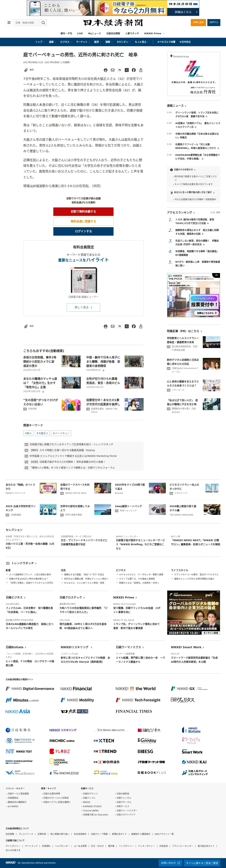Open the 日経クロステック section heading
This screenshot has height=868, width=226.
pyautogui.click(x=72, y=597)
